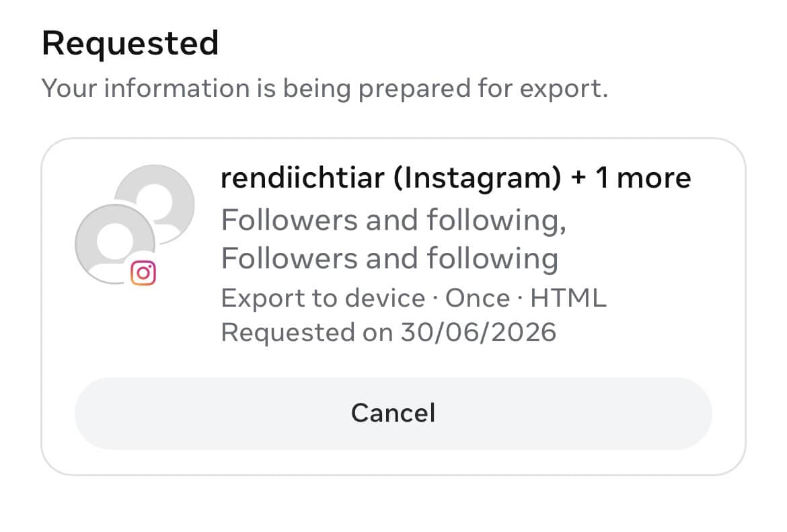Click the 'Requested' section heading

pyautogui.click(x=130, y=44)
